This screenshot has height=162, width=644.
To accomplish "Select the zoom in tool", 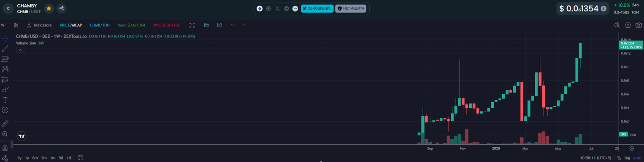I will [5, 134].
